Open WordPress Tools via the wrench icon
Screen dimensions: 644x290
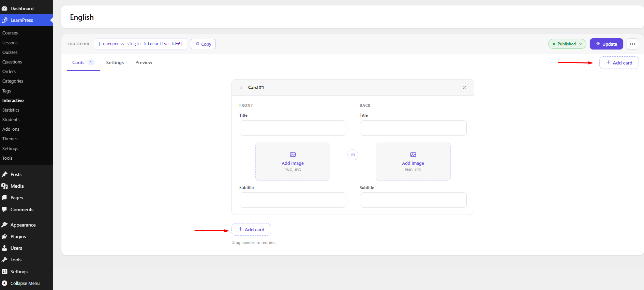point(4,260)
